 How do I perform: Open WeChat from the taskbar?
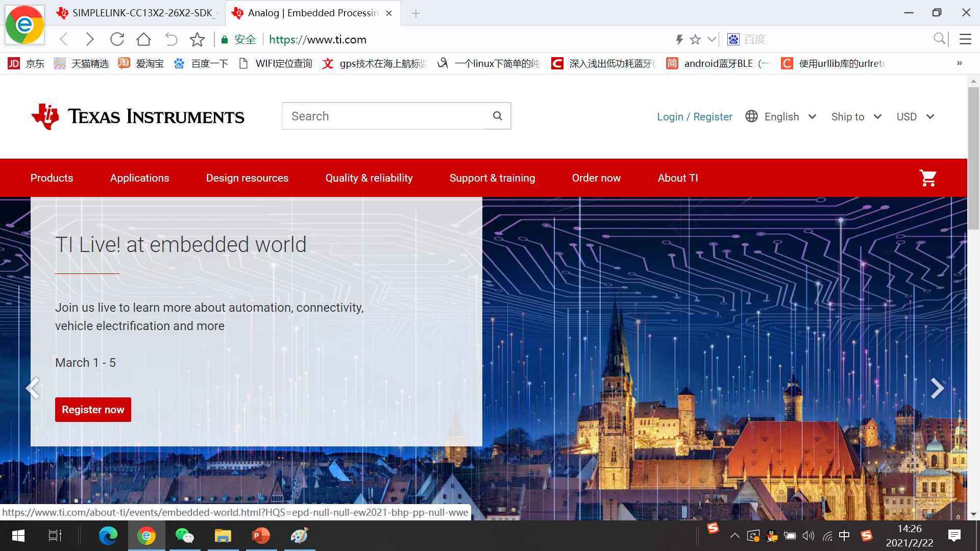184,536
